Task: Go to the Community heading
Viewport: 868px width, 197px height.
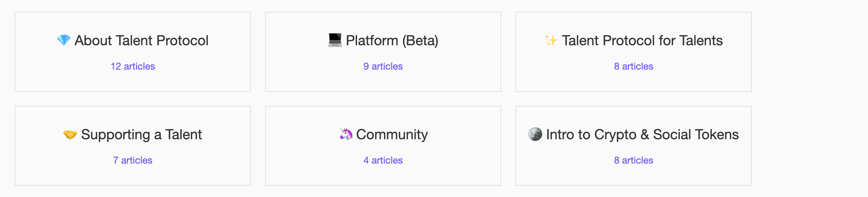Action: tap(392, 134)
